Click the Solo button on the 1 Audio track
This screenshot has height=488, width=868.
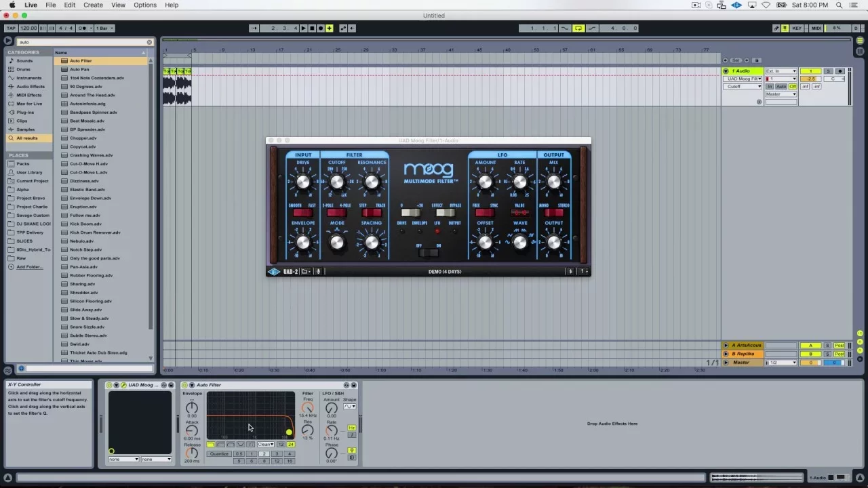[828, 71]
